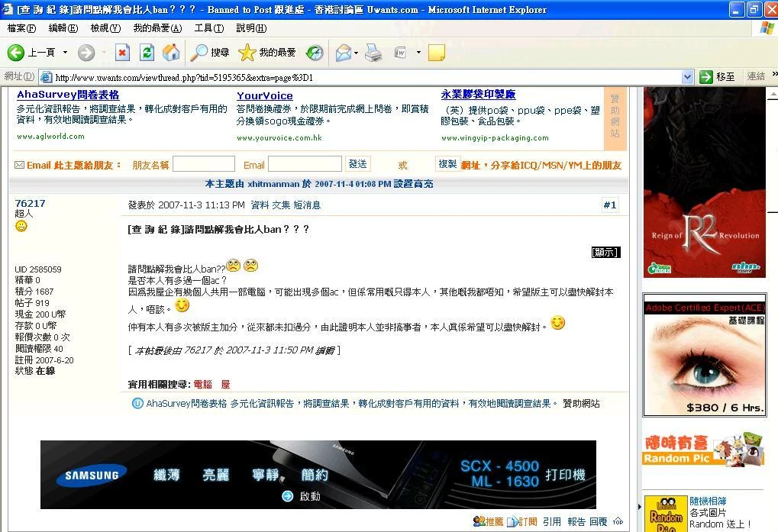Click the 隨時有喜 Random Pic banner
The width and height of the screenshot is (778, 532).
[703, 450]
